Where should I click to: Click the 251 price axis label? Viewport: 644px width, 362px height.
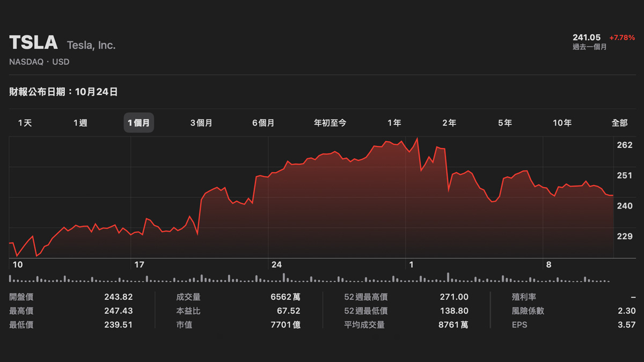pyautogui.click(x=625, y=175)
